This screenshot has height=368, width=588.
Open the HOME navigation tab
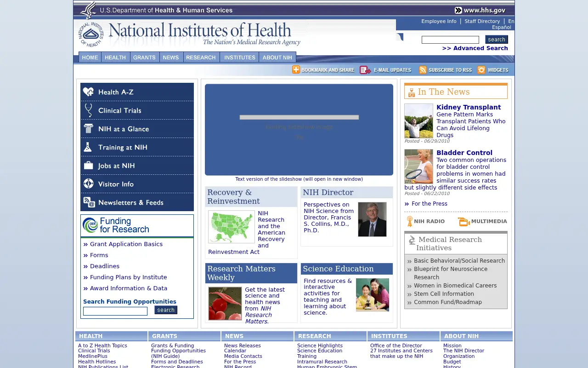pos(90,57)
